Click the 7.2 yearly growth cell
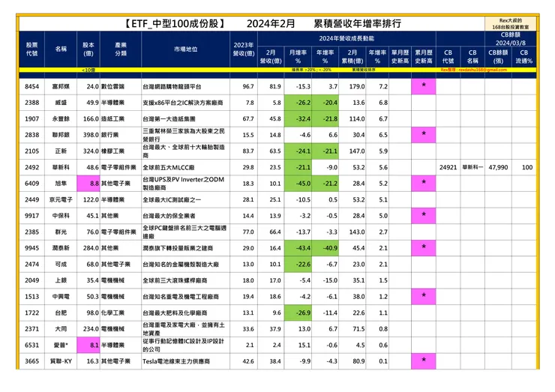This screenshot has height=392, width=555. pyautogui.click(x=377, y=87)
